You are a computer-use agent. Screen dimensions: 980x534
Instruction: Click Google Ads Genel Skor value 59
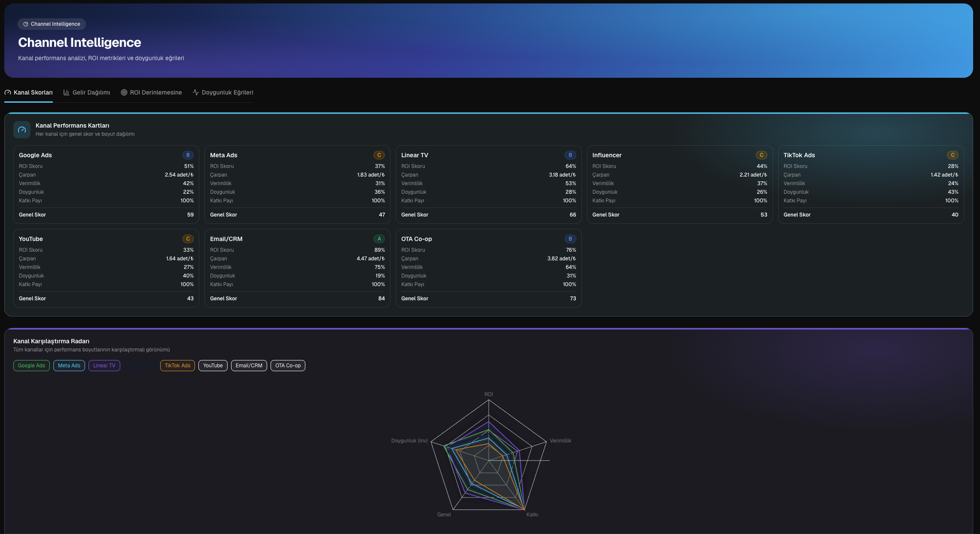tap(191, 215)
